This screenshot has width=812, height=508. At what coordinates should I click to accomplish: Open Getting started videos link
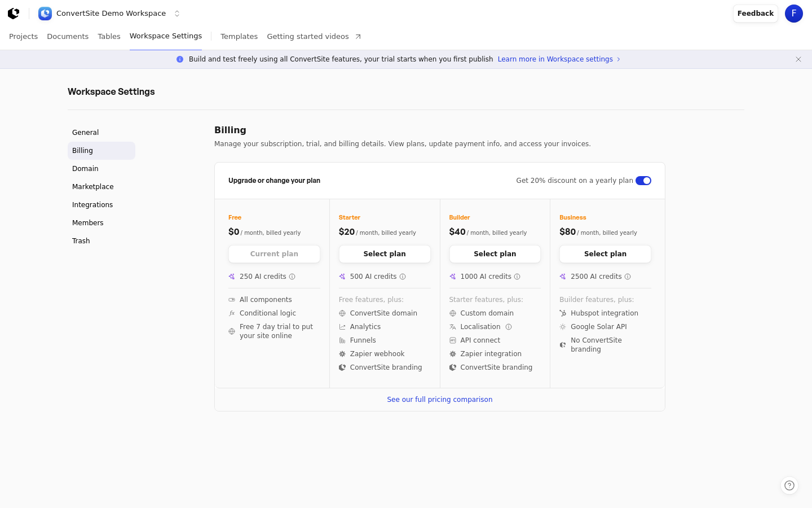pyautogui.click(x=308, y=37)
